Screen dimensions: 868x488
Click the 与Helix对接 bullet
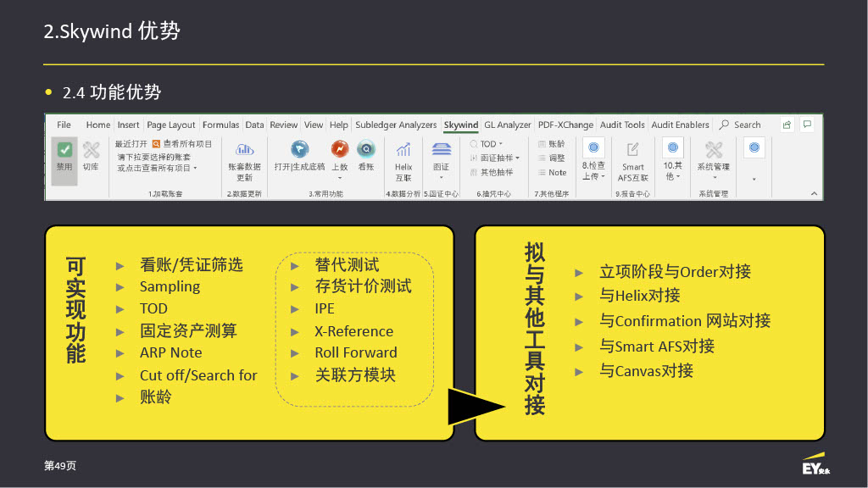tap(640, 296)
